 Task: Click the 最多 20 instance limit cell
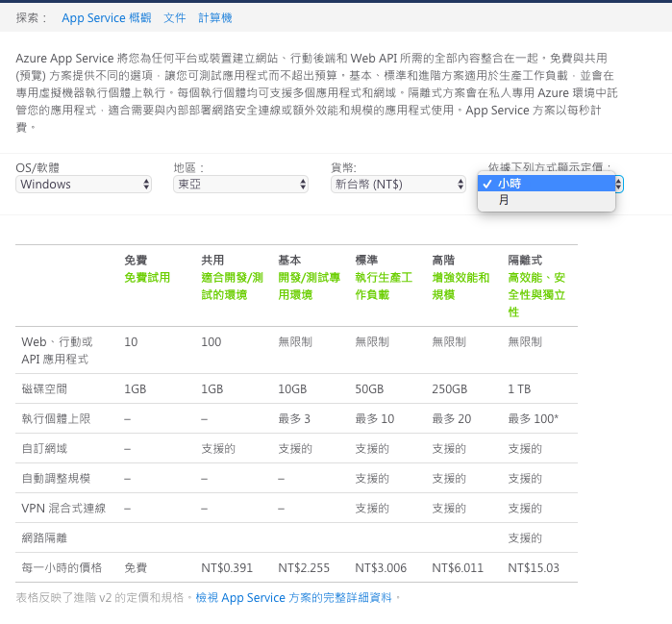[451, 418]
